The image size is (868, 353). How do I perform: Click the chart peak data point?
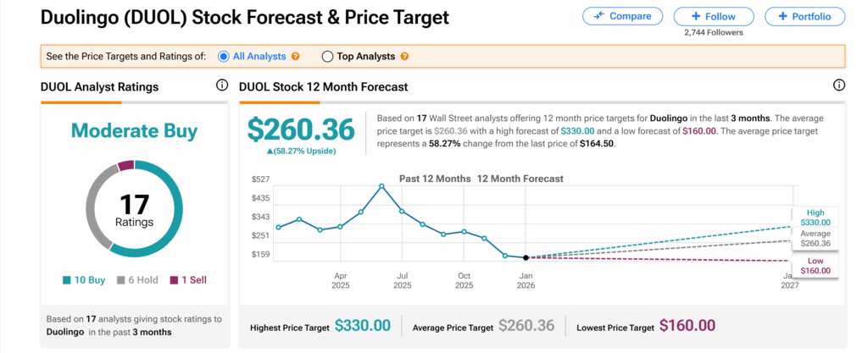click(381, 185)
